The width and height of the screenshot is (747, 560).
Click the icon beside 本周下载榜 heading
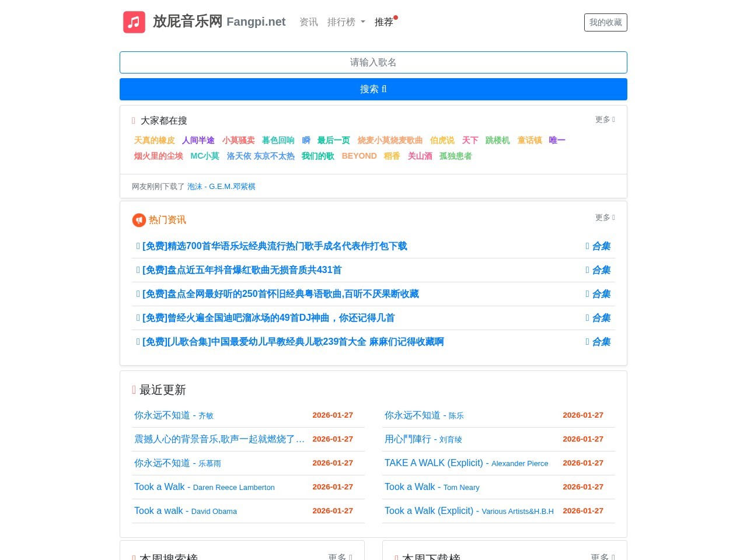coord(396,557)
